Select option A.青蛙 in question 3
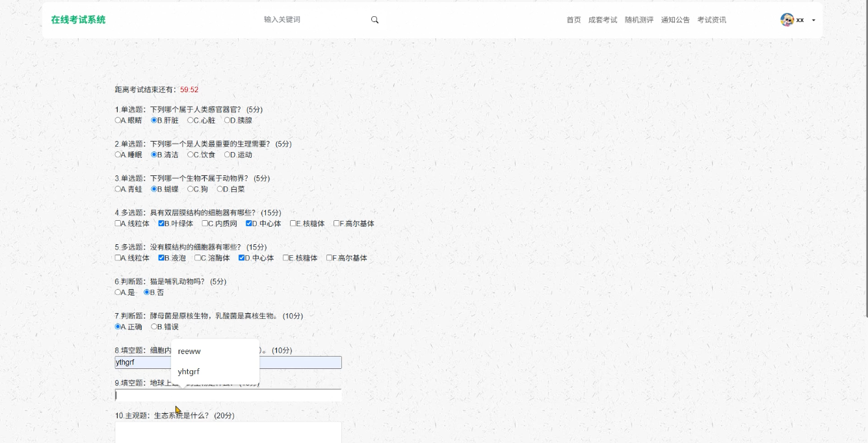Viewport: 868px width, 443px height. point(118,189)
